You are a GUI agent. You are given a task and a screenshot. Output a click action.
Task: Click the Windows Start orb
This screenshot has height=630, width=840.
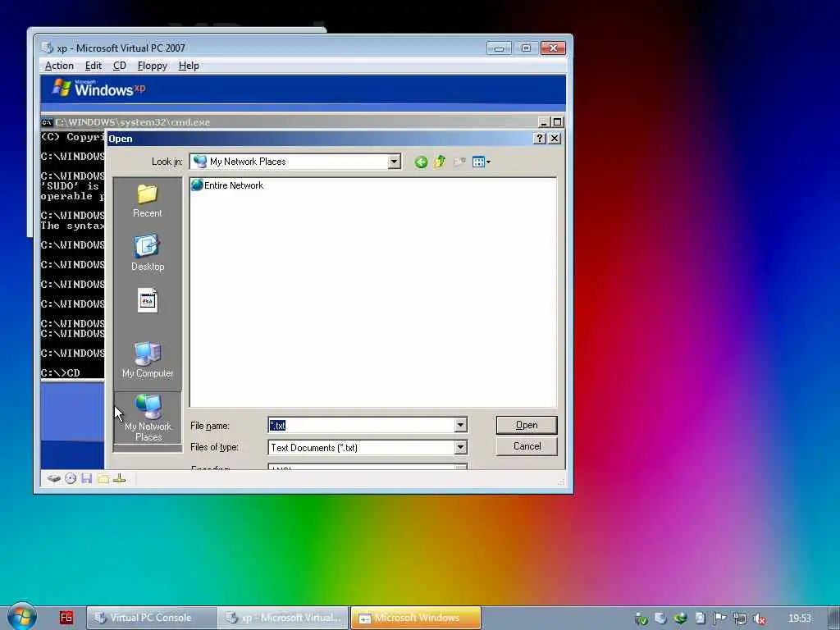pos(21,616)
